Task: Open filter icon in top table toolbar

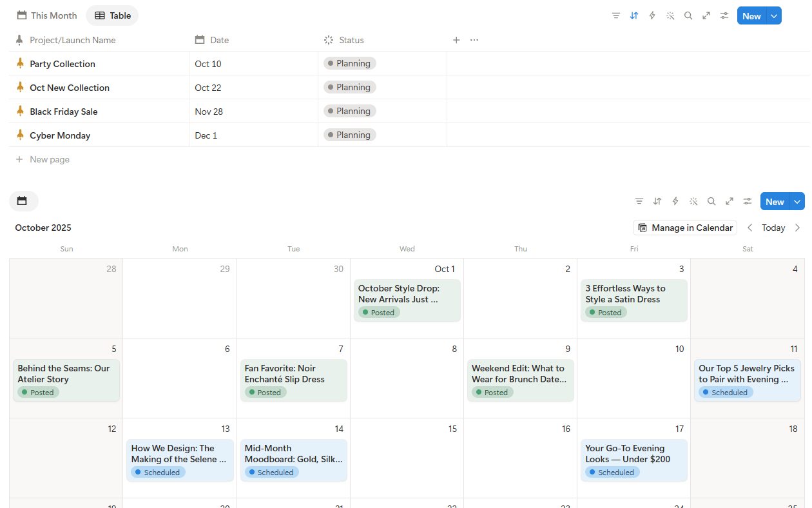Action: [x=616, y=15]
